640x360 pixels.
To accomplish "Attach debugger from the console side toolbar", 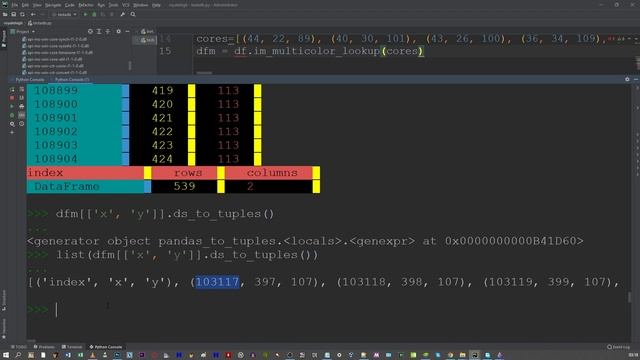I will 12,115.
